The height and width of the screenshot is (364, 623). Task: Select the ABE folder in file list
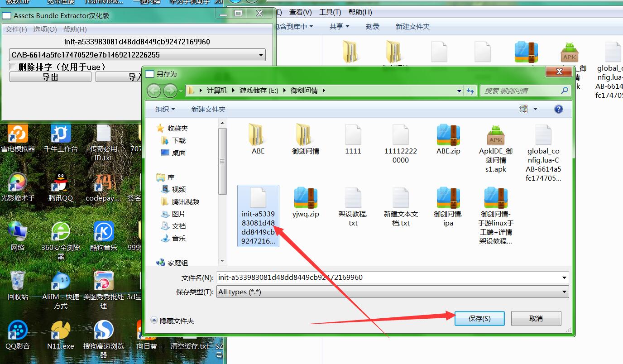point(258,136)
